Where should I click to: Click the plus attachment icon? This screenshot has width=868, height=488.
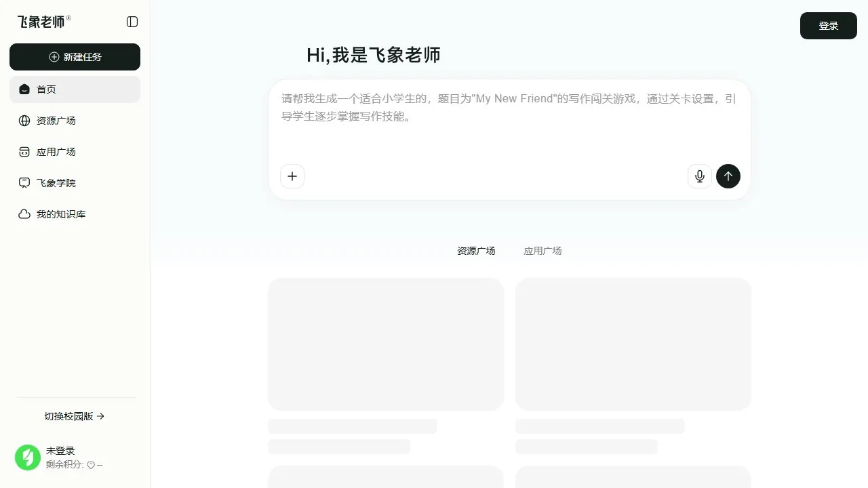point(292,176)
